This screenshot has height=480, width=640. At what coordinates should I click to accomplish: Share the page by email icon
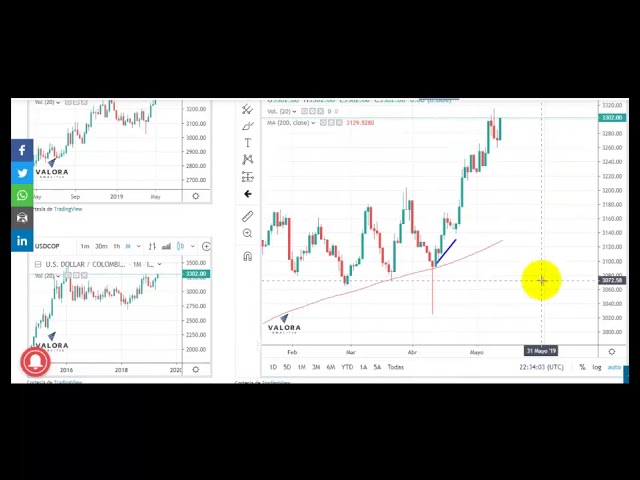[x=22, y=218]
